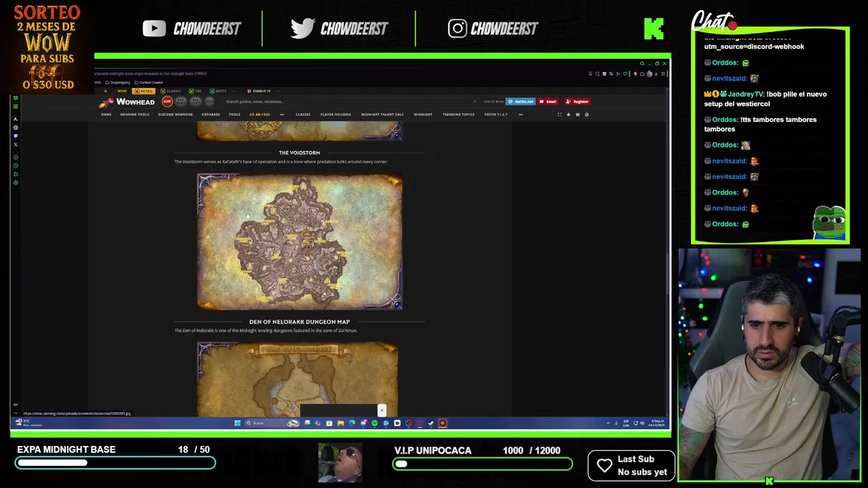Open the X (Twitter) icon in browser sidebar
Screen dimensions: 868x488
point(16,144)
